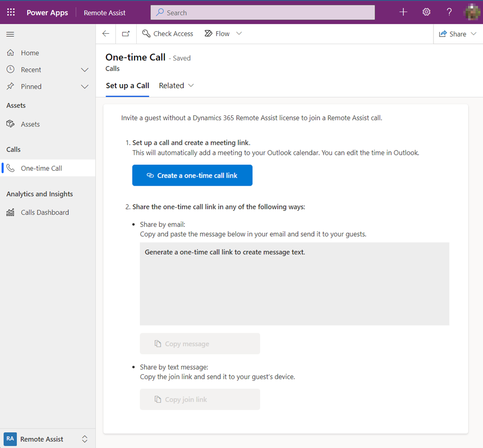Click the Pinned pin icon
This screenshot has height=448, width=483.
(x=10, y=86)
